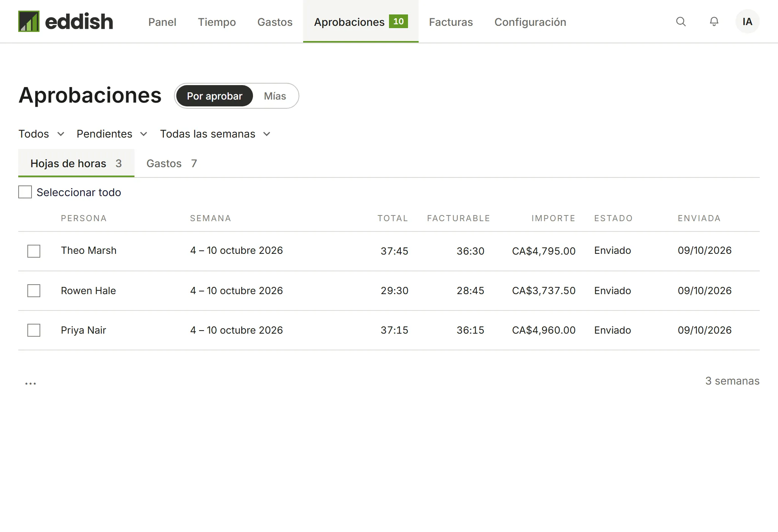Select the 37:45 total hours value

point(394,251)
